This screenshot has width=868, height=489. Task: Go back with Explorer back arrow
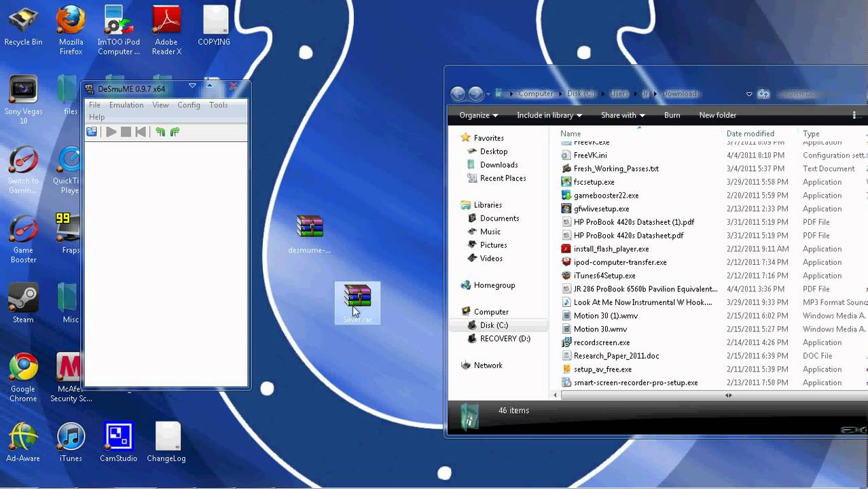click(458, 94)
